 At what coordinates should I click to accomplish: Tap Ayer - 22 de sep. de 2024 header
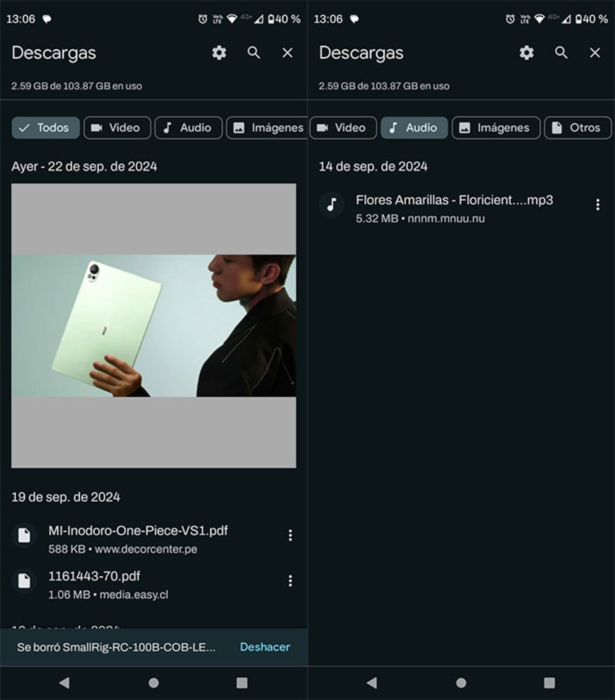[x=85, y=166]
